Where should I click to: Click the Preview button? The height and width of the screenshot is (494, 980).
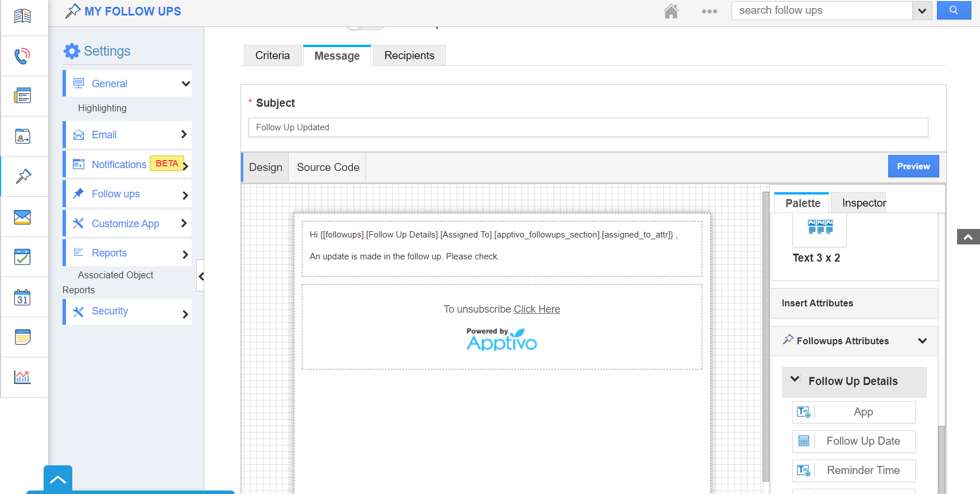tap(913, 166)
